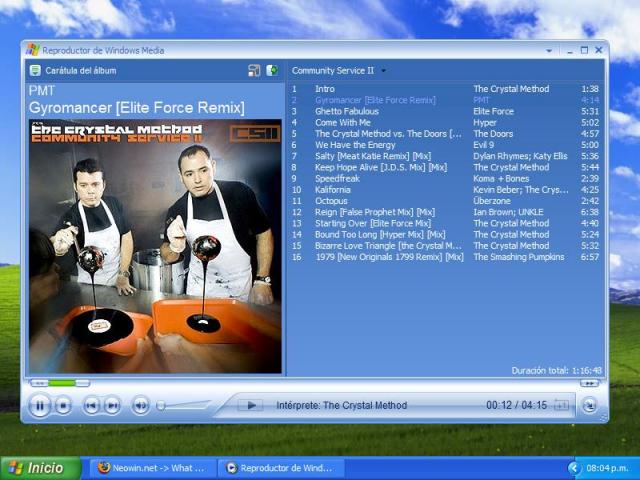Select track Bound Too Long [Hyper Mix]
640x480 pixels.
click(445, 235)
